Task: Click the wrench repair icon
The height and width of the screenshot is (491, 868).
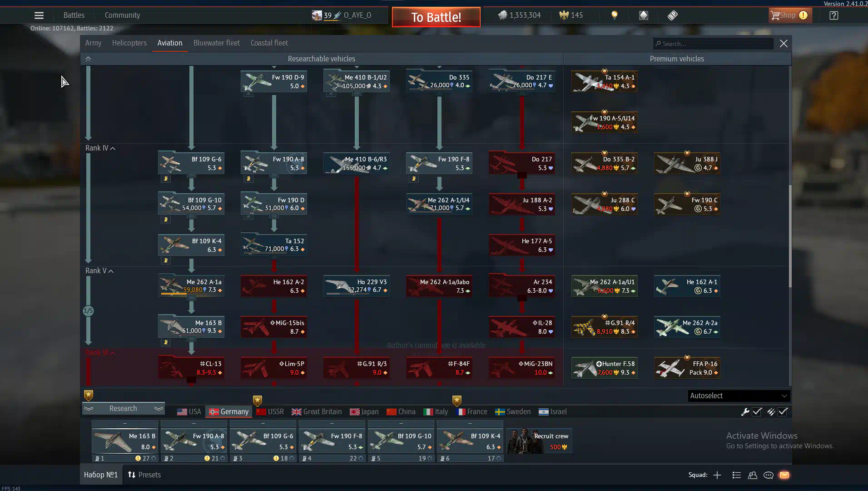Action: [x=745, y=412]
